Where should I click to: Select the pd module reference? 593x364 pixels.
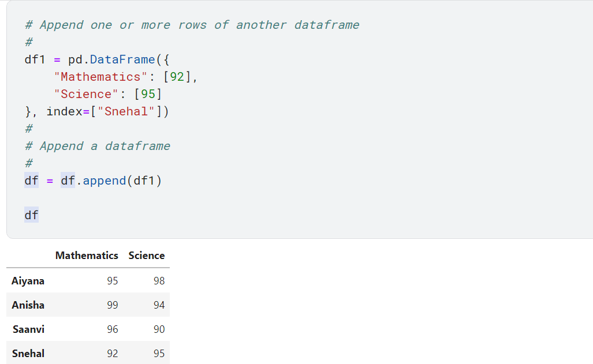pos(76,59)
